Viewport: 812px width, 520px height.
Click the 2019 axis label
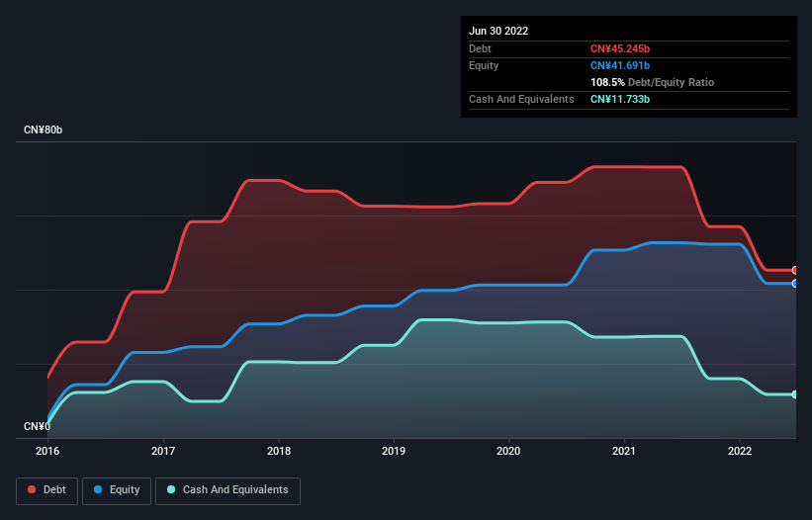click(394, 451)
